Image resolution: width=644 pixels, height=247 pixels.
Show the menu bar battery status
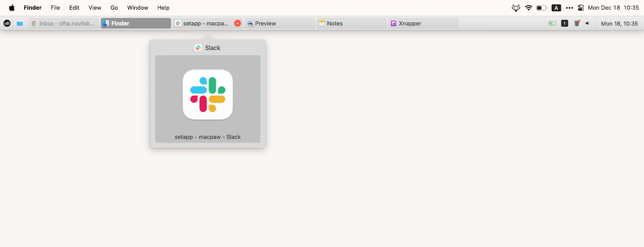coord(542,8)
